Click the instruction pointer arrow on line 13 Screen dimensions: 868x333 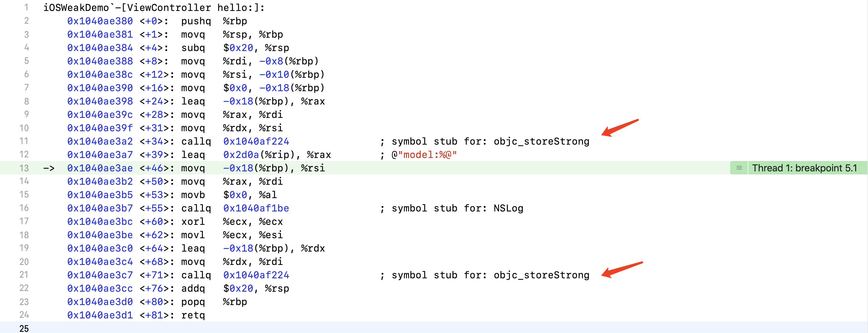(49, 168)
